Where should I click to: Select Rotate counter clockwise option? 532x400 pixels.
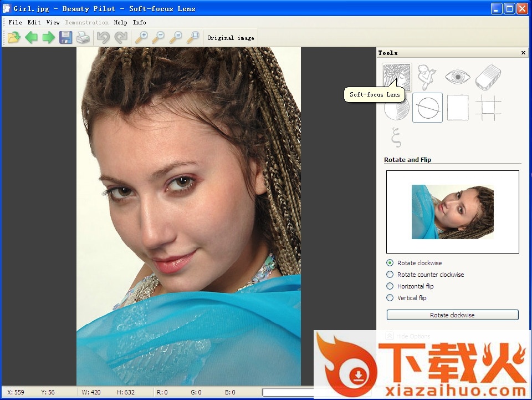tap(390, 275)
